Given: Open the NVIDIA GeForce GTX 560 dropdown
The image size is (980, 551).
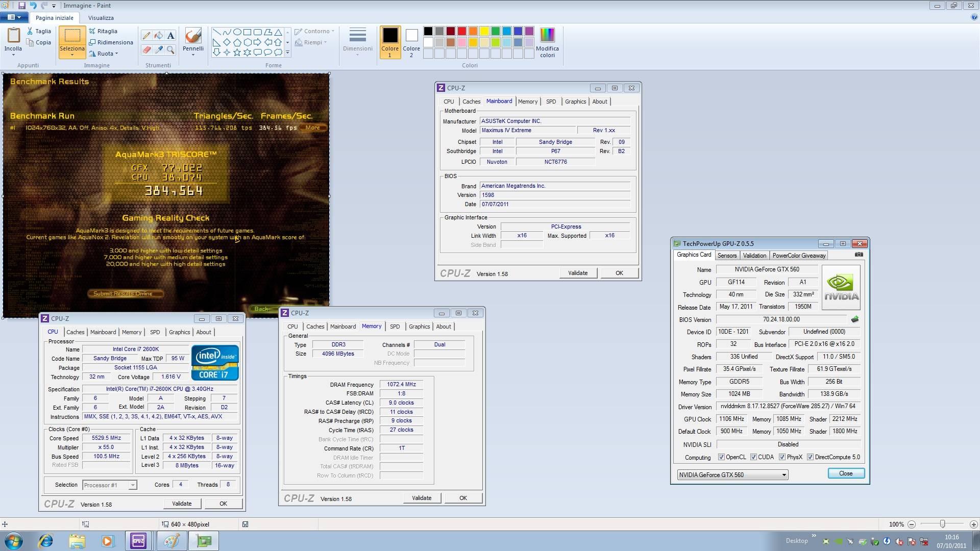Looking at the screenshot, I should point(732,474).
